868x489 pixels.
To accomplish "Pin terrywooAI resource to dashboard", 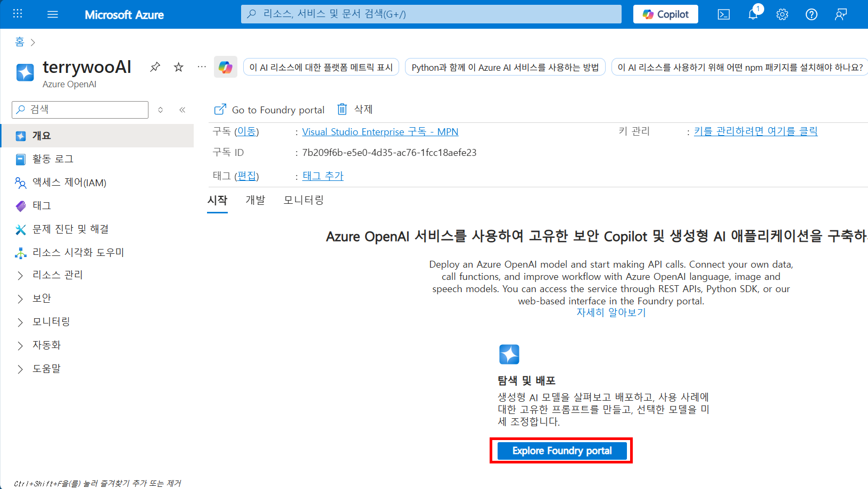I will click(155, 67).
